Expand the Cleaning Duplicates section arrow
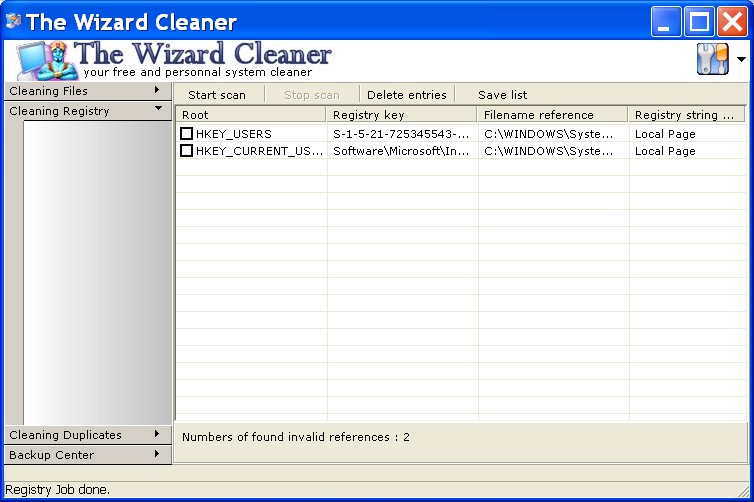The image size is (754, 502). [x=157, y=434]
